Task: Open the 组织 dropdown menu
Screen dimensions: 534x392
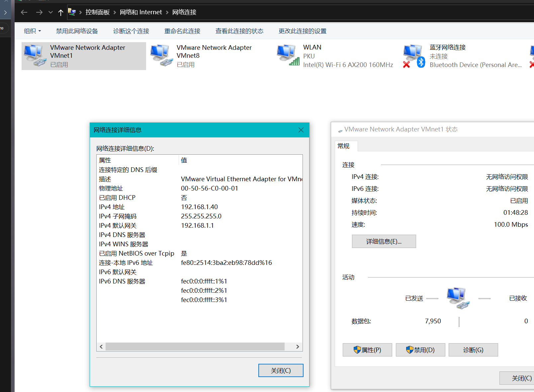Action: [32, 31]
